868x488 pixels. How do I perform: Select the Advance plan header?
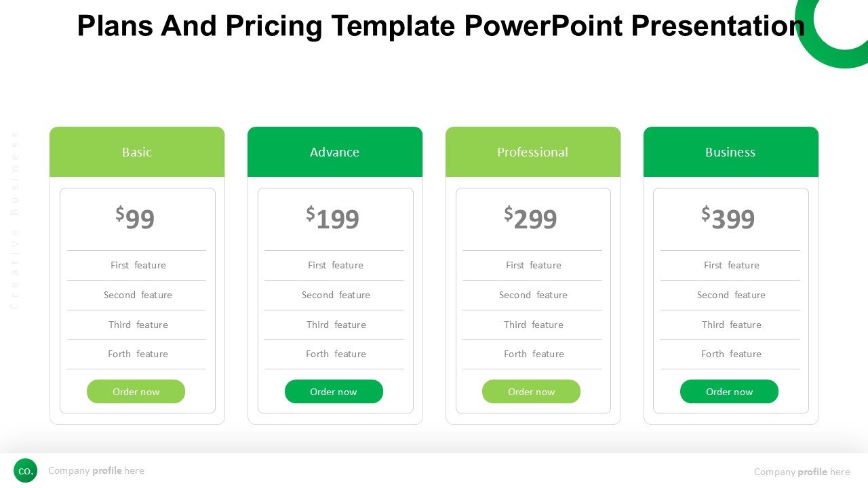pos(334,152)
